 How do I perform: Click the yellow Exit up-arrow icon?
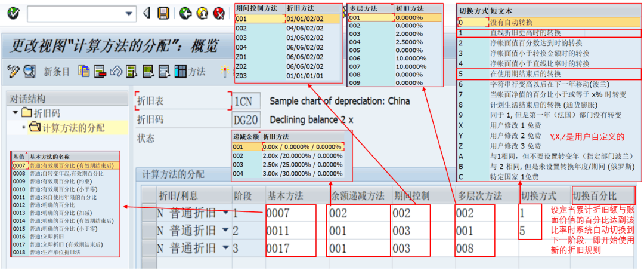202,13
